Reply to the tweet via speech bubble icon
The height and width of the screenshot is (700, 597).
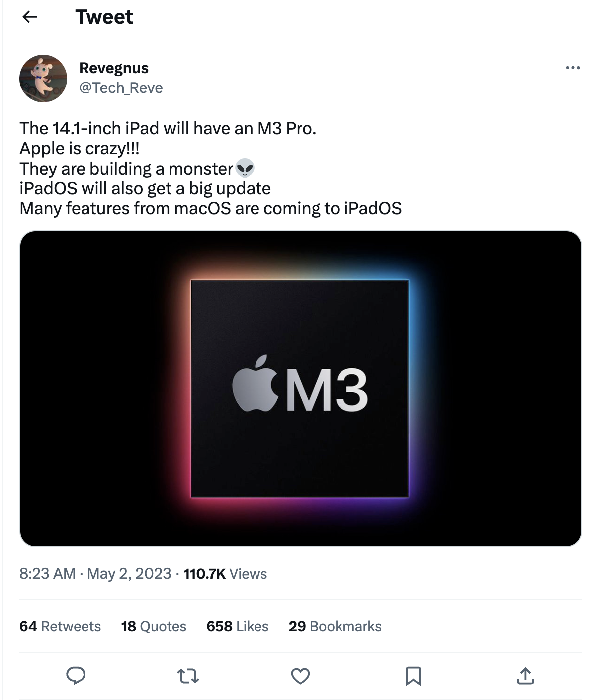tap(76, 676)
